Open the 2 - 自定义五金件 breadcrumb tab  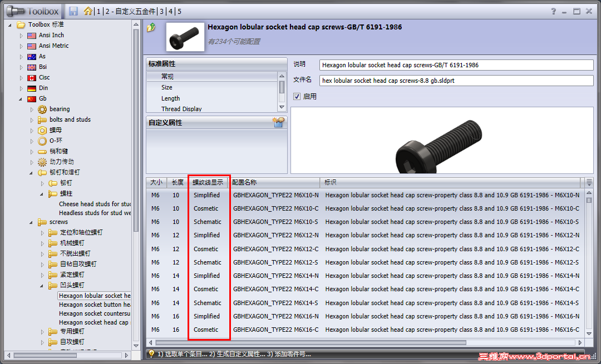130,12
